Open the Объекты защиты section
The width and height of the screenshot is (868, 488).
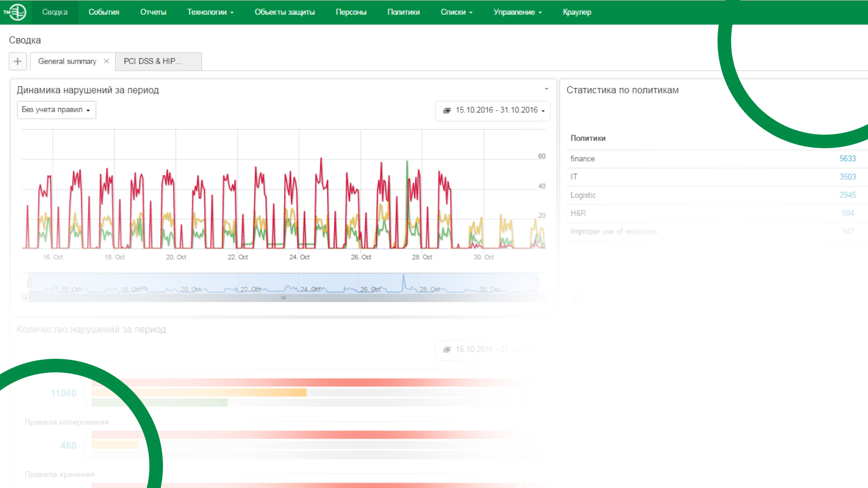pos(285,12)
